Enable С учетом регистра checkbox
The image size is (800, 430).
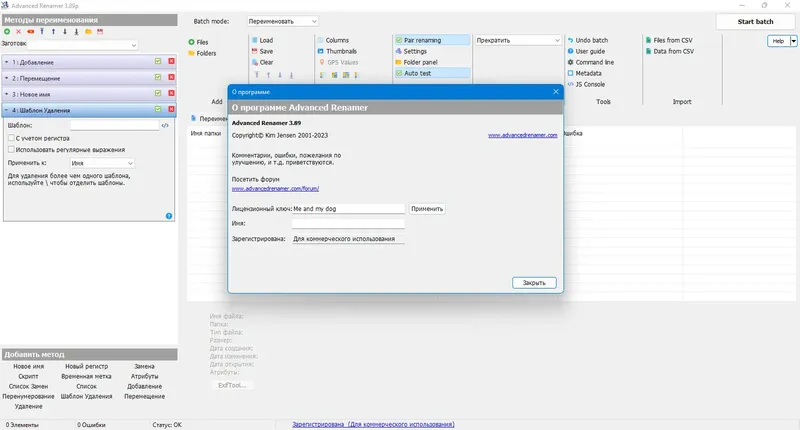pyautogui.click(x=11, y=138)
